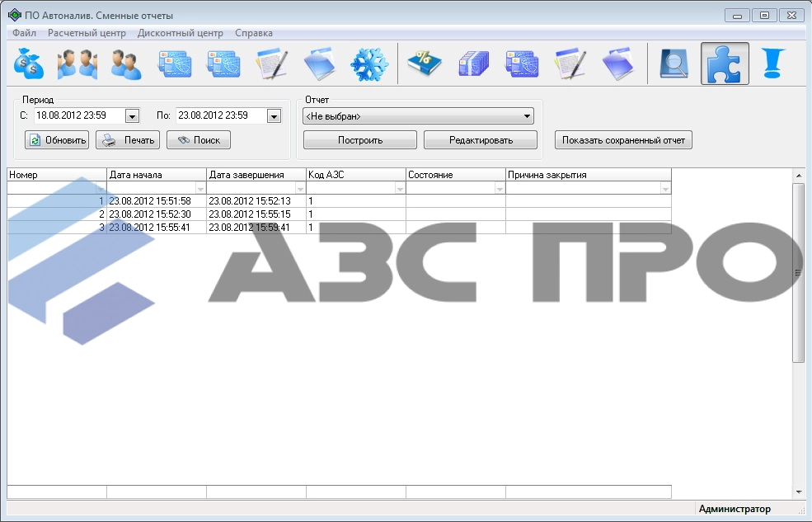Screen dimensions: 812x522
Task: Minimize the ПО Автоналив window
Action: point(738,16)
